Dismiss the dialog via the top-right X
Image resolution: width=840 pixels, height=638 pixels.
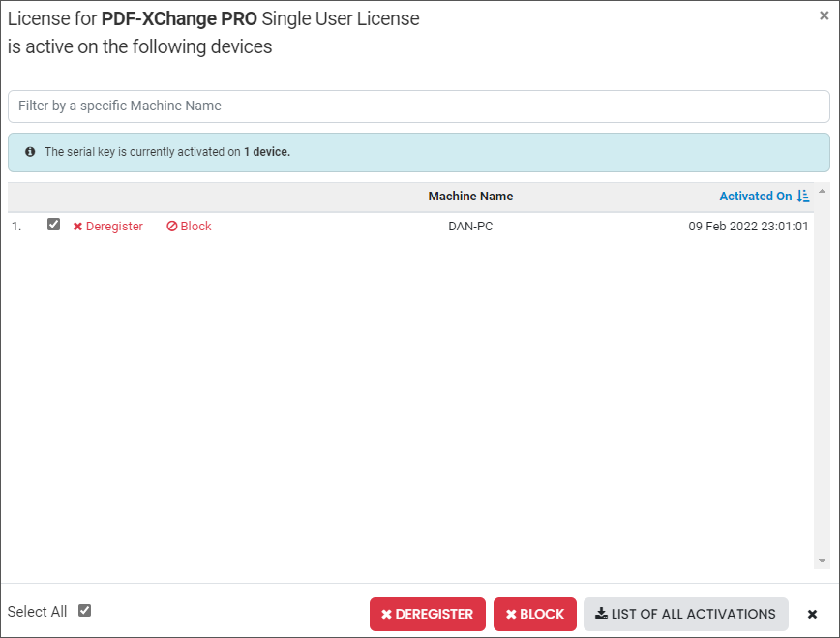pyautogui.click(x=824, y=15)
